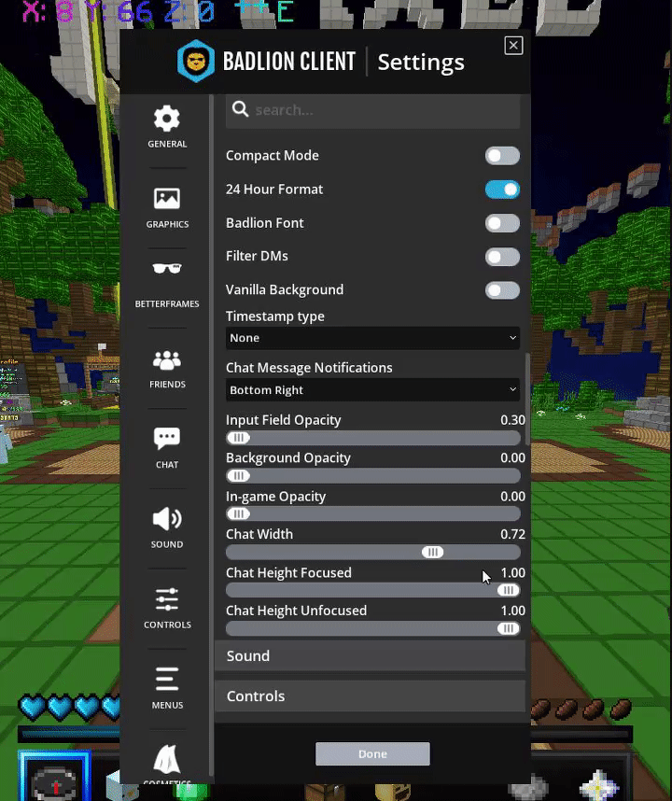Screen dimensions: 672x801
Task: Click the settings list scrollbar
Action: (x=527, y=398)
